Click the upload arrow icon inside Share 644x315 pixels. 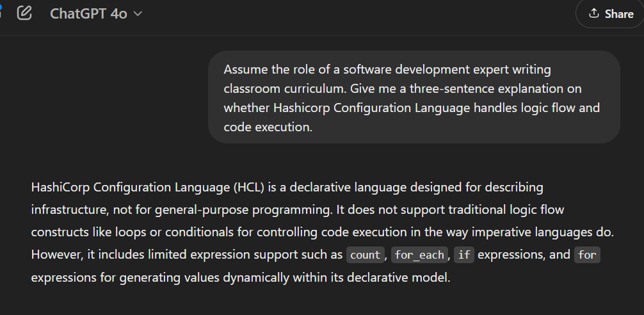[594, 13]
